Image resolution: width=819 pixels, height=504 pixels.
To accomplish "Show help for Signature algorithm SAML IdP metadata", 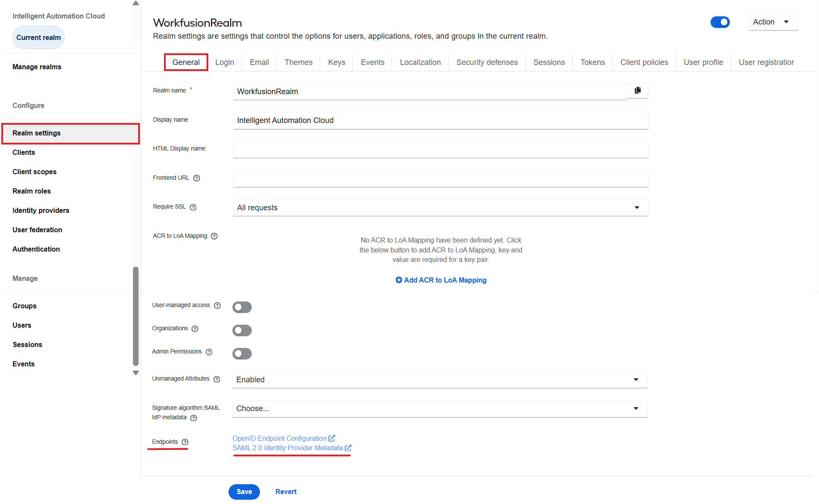I will click(194, 418).
